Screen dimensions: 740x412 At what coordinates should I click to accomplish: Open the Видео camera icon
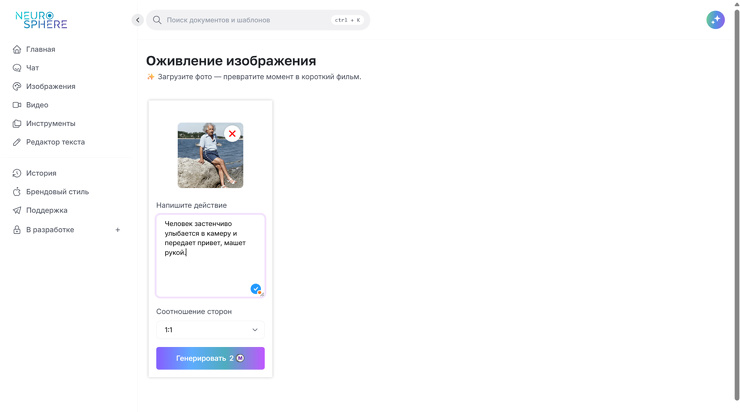[x=17, y=105]
